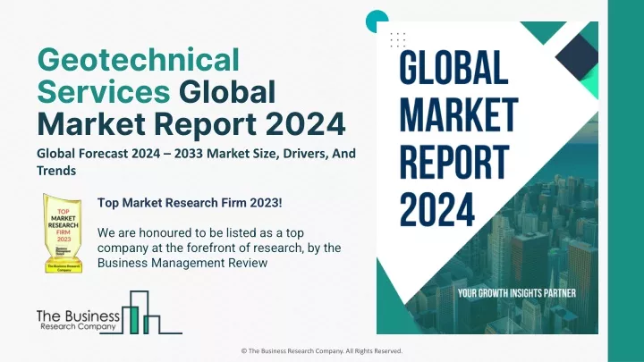Click the 'Top Market Research Firm 2023!' heading
Viewport: 644px width, 362px height.
click(190, 203)
